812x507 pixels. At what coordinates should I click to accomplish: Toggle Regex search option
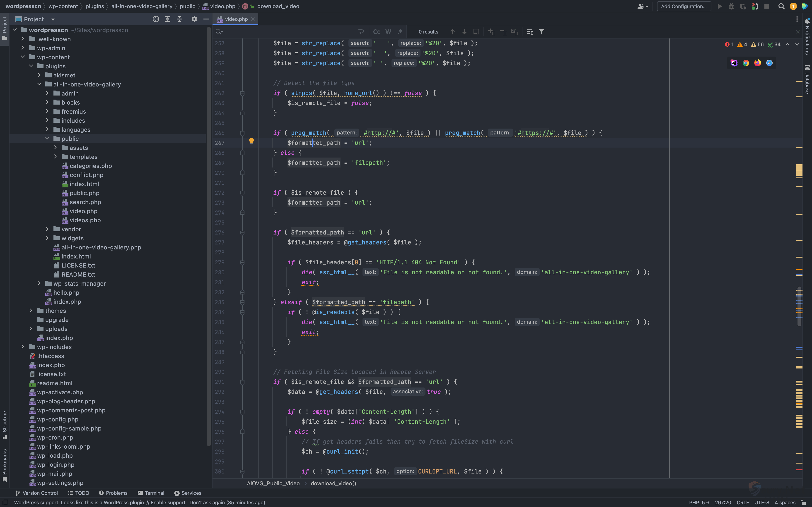pos(400,32)
